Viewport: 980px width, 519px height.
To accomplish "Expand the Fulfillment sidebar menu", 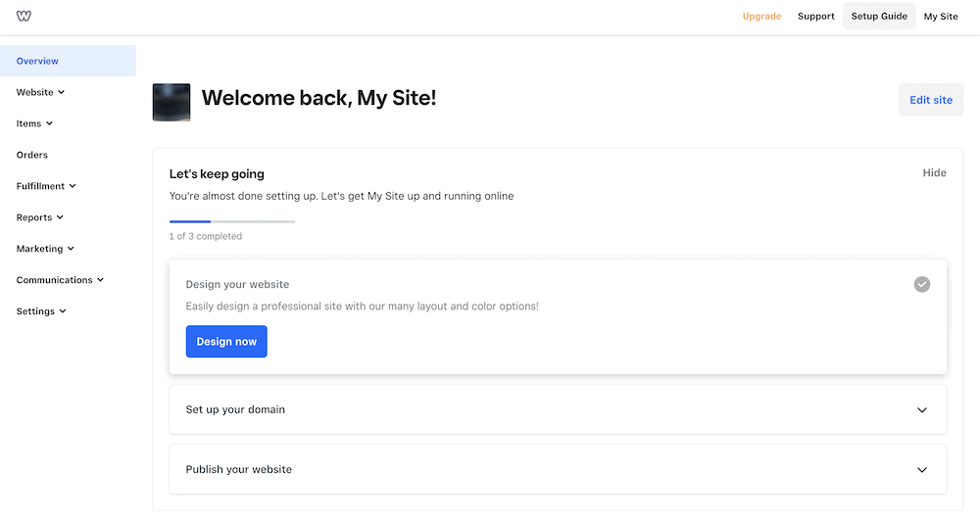I will pyautogui.click(x=46, y=186).
